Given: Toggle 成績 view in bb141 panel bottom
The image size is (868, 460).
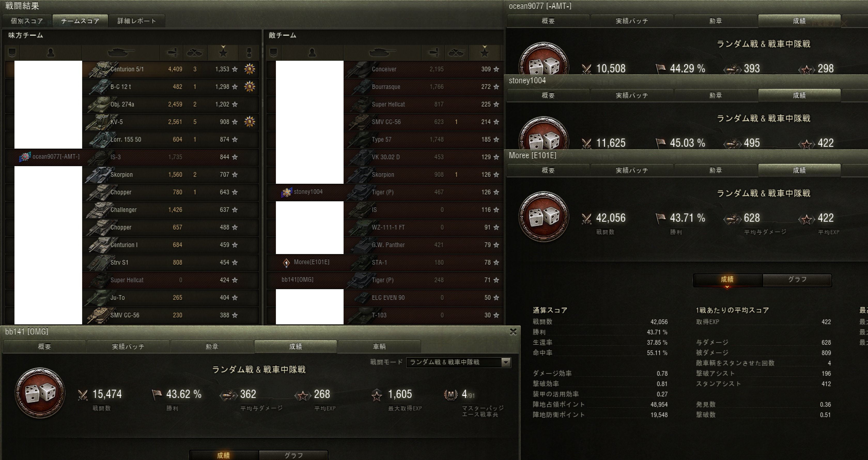Looking at the screenshot, I should coord(224,455).
